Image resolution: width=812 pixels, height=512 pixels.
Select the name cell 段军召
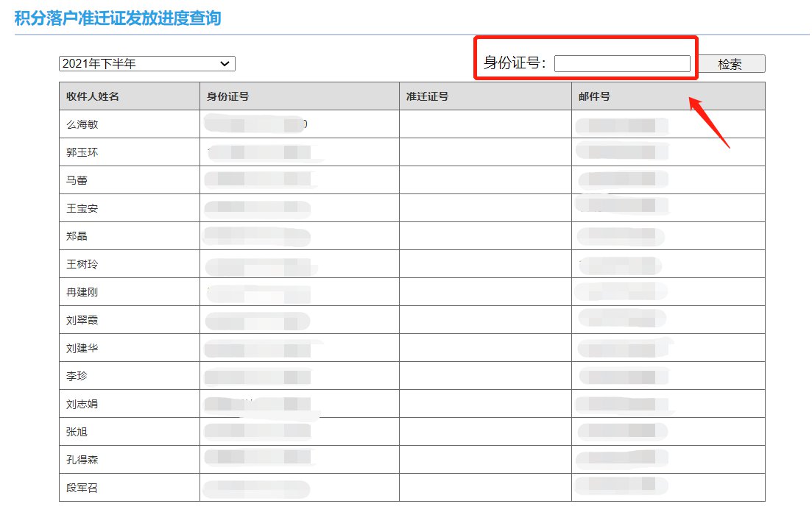point(130,488)
